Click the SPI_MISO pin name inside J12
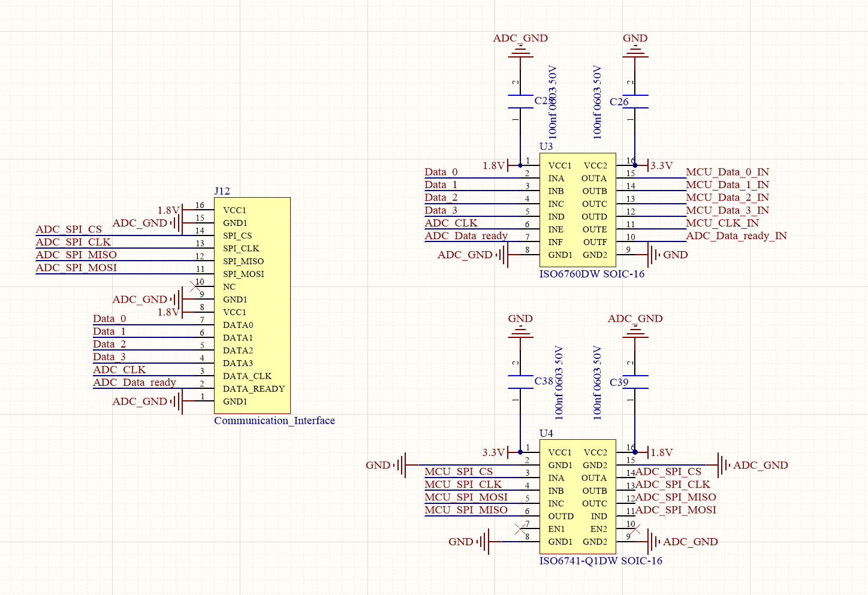 (x=243, y=261)
